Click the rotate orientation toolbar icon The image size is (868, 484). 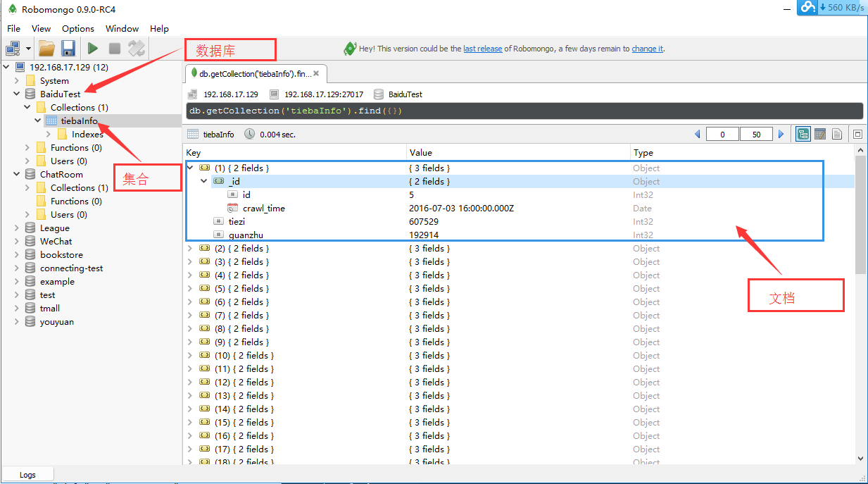point(137,49)
